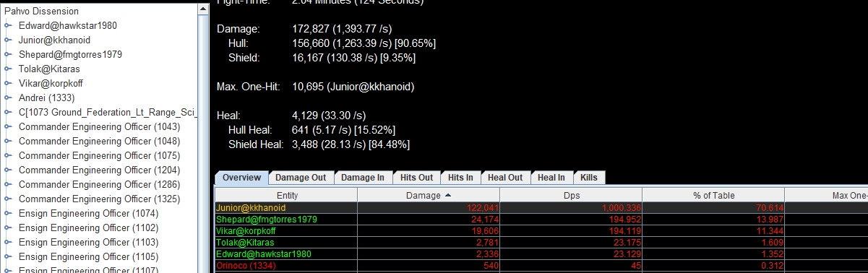Screen dimensions: 868x273
Task: Click the Shield Heal value 3,488
Action: [x=304, y=144]
